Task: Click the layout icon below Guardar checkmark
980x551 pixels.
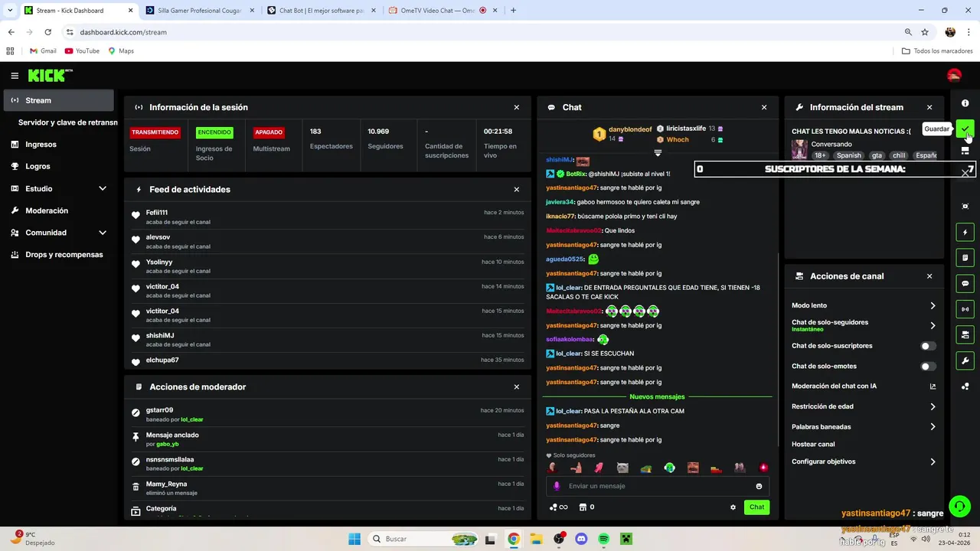Action: (965, 151)
